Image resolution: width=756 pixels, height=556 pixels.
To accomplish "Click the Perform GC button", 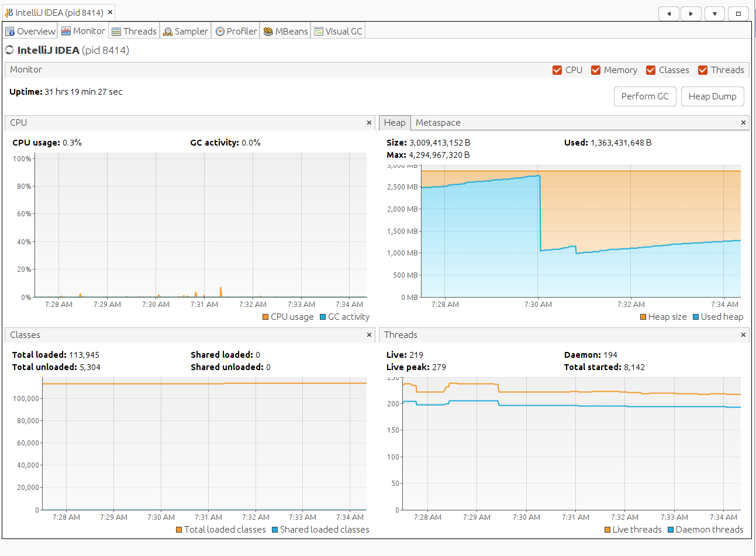I will click(x=645, y=96).
